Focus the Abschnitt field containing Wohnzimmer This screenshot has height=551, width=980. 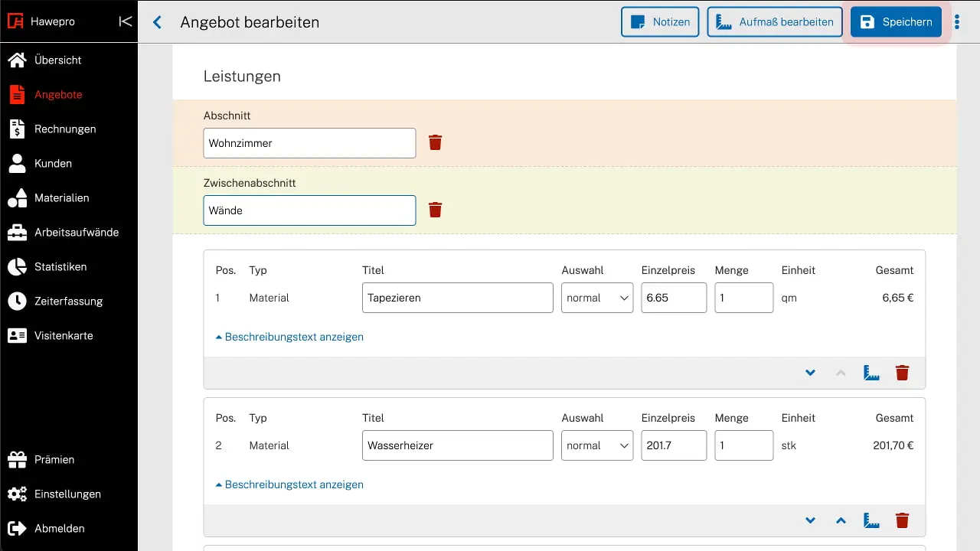pyautogui.click(x=309, y=143)
